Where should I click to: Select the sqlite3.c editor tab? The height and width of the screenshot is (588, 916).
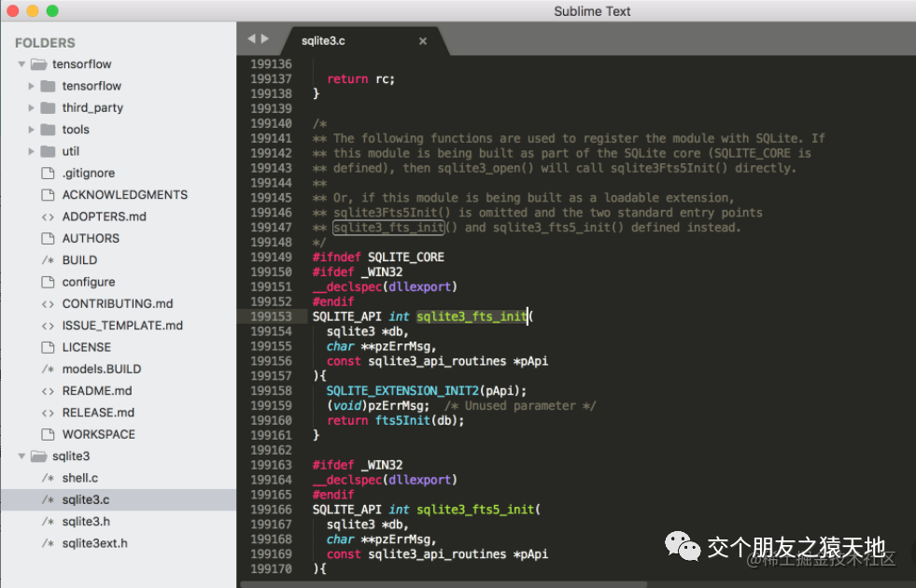point(365,41)
